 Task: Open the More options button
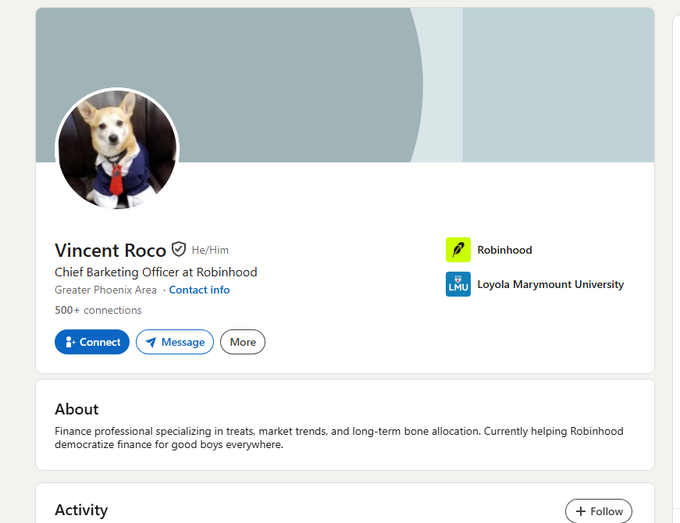pyautogui.click(x=242, y=342)
